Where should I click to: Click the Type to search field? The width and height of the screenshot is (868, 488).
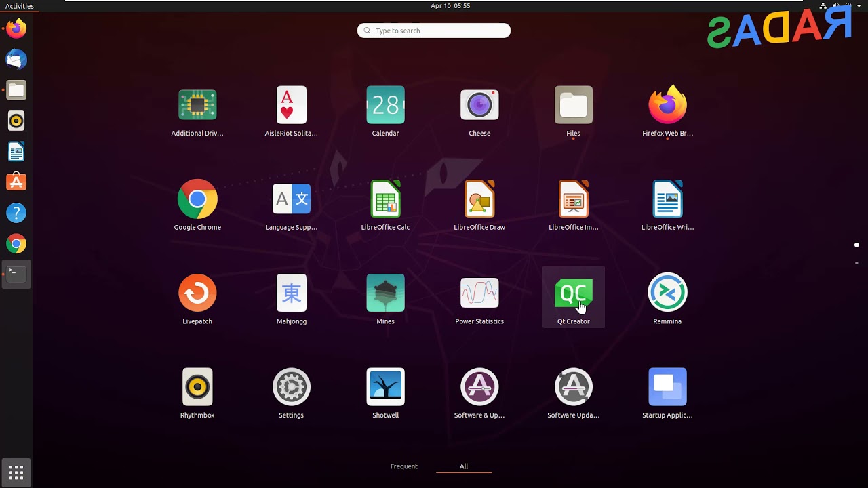coord(434,30)
